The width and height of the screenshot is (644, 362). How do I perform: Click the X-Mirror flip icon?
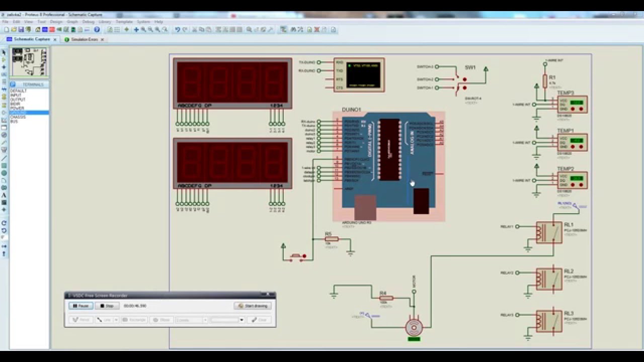coord(4,246)
